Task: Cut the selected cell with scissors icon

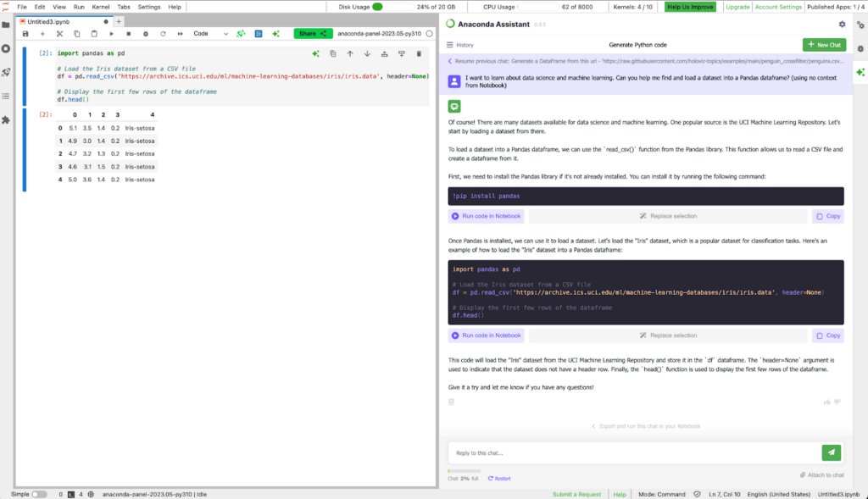Action: point(60,34)
